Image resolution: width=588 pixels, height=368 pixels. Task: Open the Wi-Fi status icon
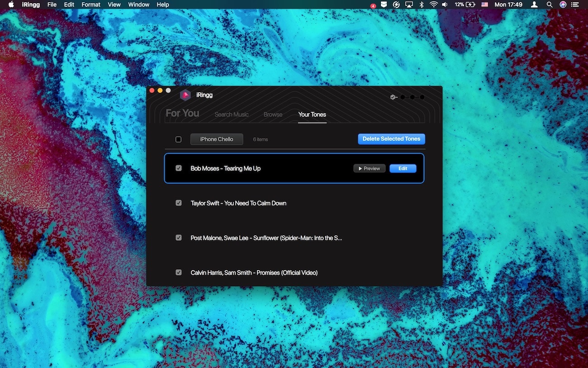click(x=433, y=5)
